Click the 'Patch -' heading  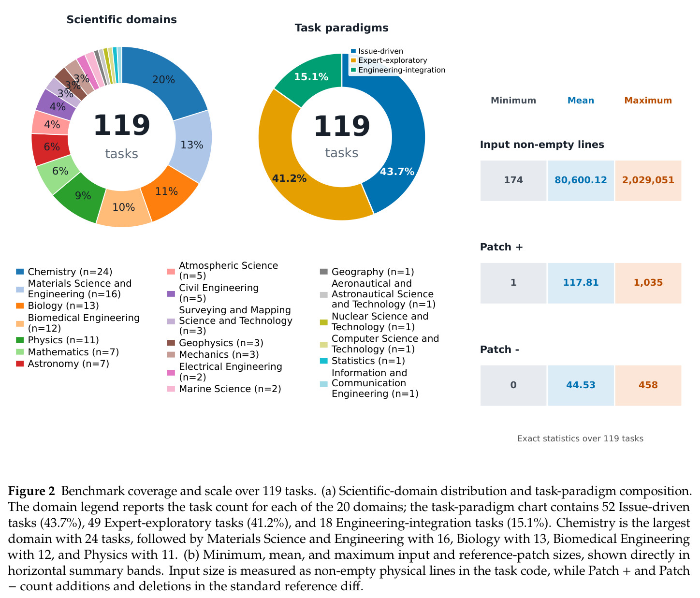[x=499, y=350]
